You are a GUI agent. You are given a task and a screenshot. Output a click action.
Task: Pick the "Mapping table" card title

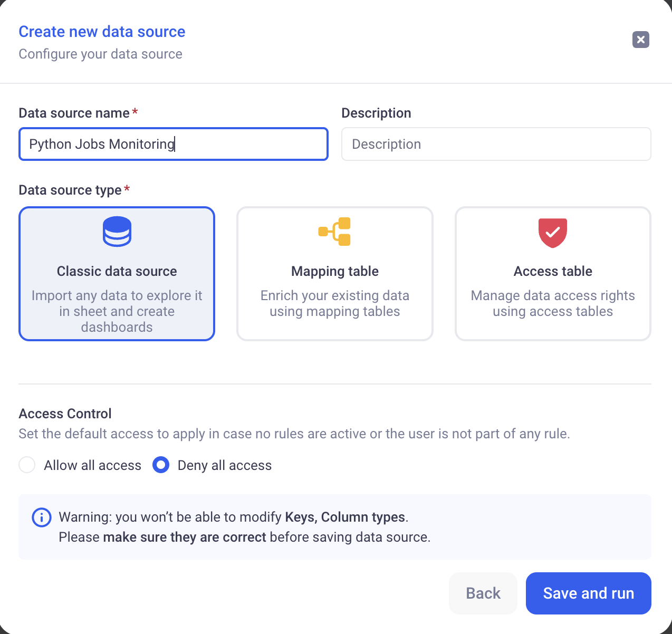(x=335, y=271)
